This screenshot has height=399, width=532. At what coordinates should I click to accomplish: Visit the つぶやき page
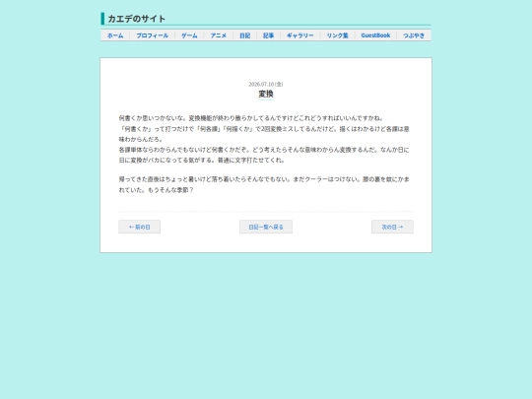pos(414,35)
